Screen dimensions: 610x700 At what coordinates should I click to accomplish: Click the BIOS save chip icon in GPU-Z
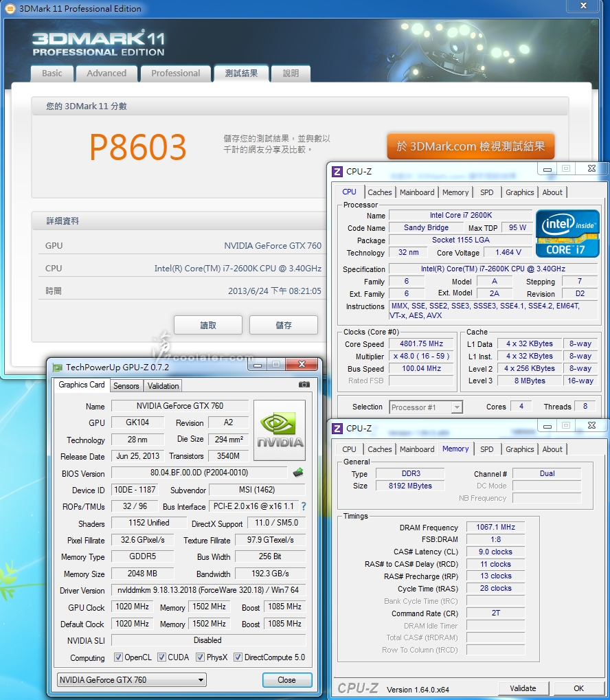pos(298,473)
